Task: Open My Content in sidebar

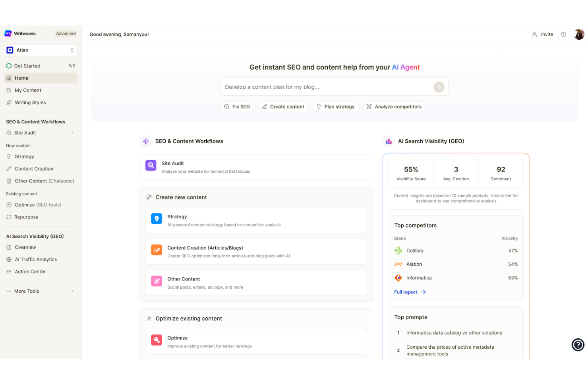Action: point(41,90)
